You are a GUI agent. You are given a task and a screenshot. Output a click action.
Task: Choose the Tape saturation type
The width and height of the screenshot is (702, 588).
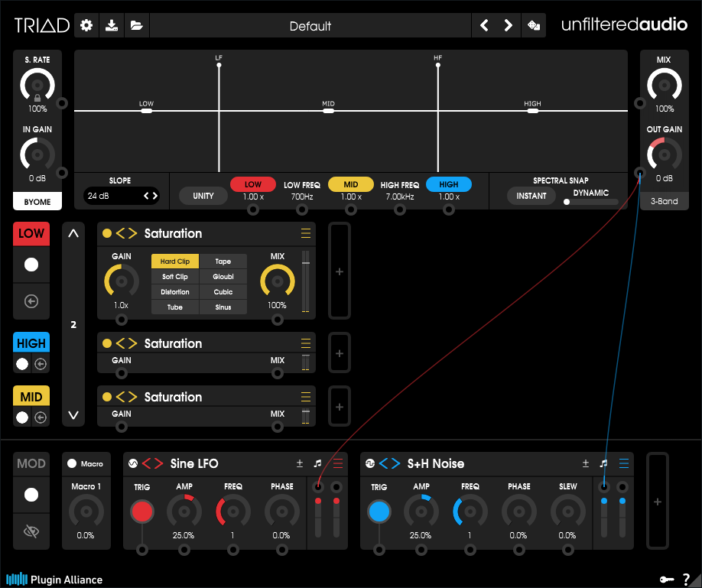tap(223, 262)
